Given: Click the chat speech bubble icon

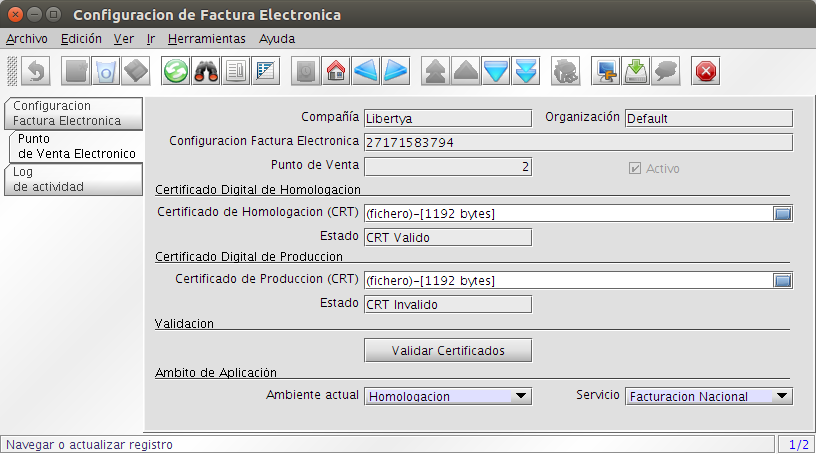Looking at the screenshot, I should coord(666,71).
